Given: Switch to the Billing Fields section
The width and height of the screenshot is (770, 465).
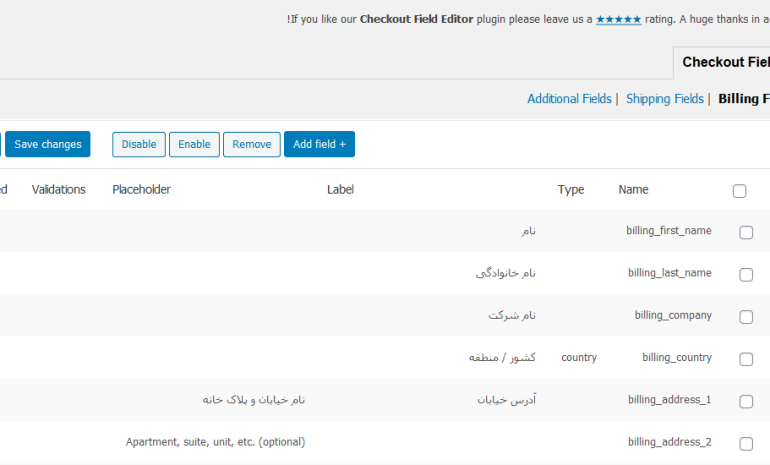Looking at the screenshot, I should click(744, 99).
